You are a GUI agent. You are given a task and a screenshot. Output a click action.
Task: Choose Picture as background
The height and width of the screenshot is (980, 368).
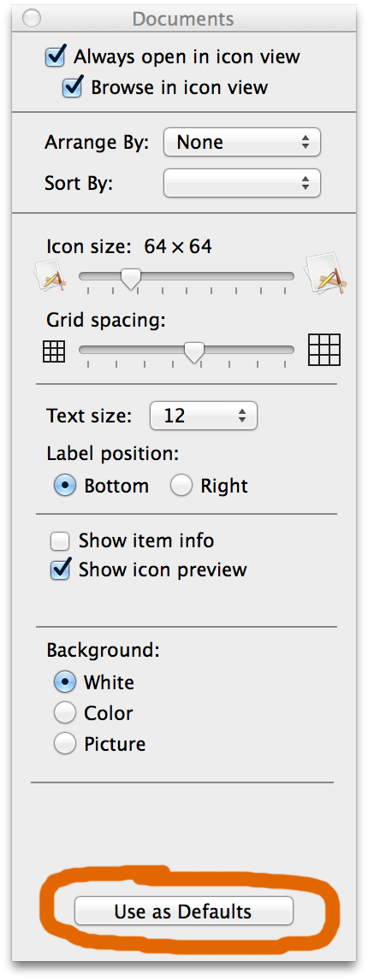65,744
